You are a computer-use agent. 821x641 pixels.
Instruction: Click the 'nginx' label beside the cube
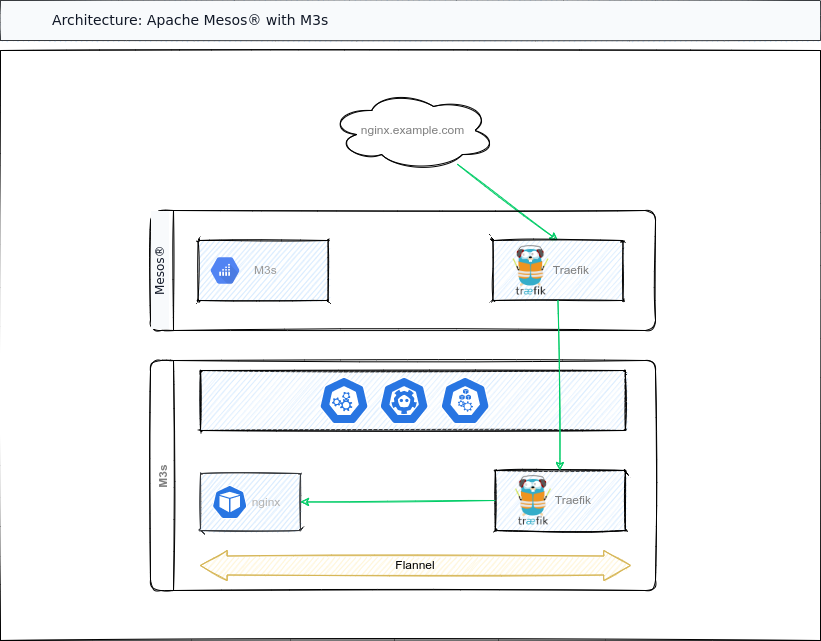tap(266, 502)
